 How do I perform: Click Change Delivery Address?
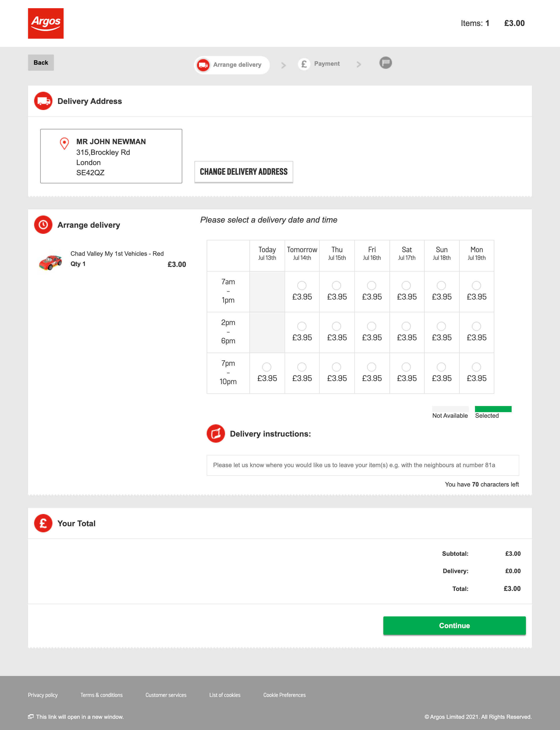click(x=244, y=171)
